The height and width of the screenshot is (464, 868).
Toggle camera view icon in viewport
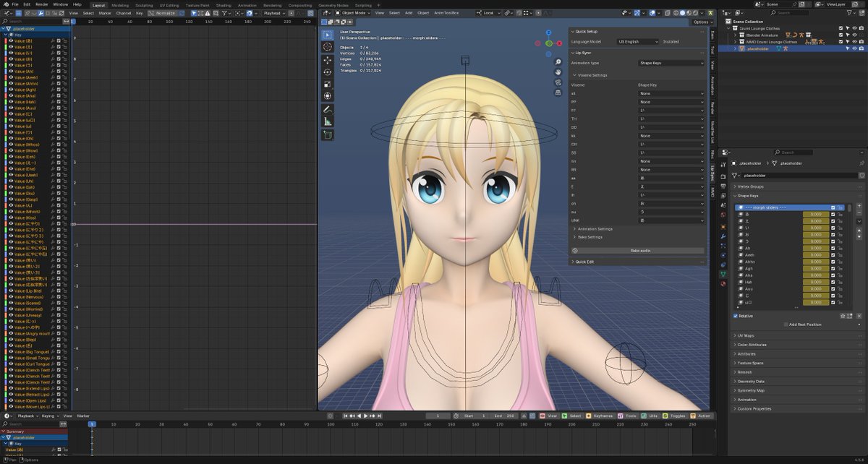558,82
